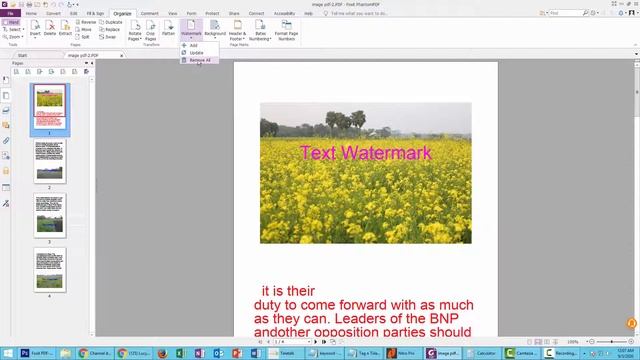Open the Layers panel icon in sidebar

click(x=6, y=110)
